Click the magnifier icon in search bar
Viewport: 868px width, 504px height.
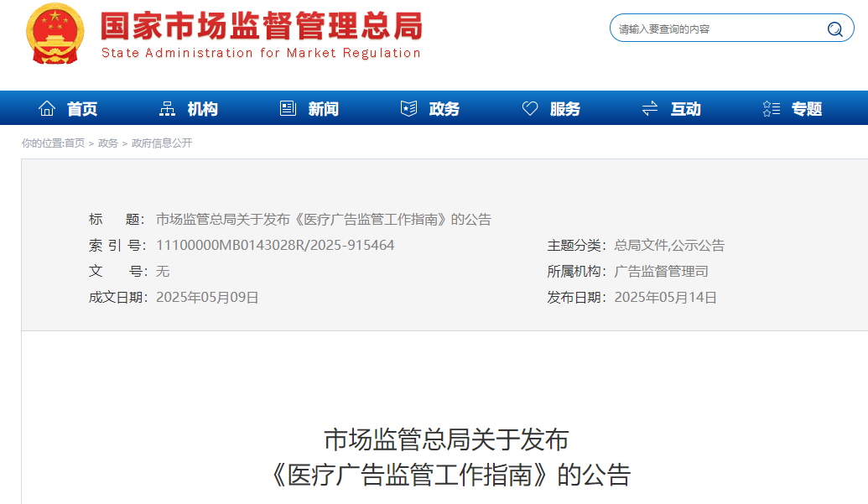(834, 28)
